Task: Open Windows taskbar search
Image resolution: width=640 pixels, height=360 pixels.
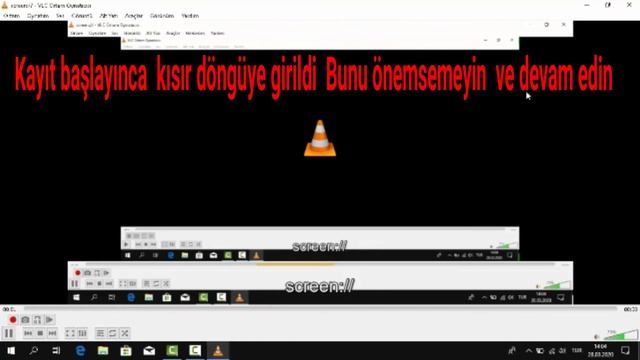Action: tap(33, 351)
